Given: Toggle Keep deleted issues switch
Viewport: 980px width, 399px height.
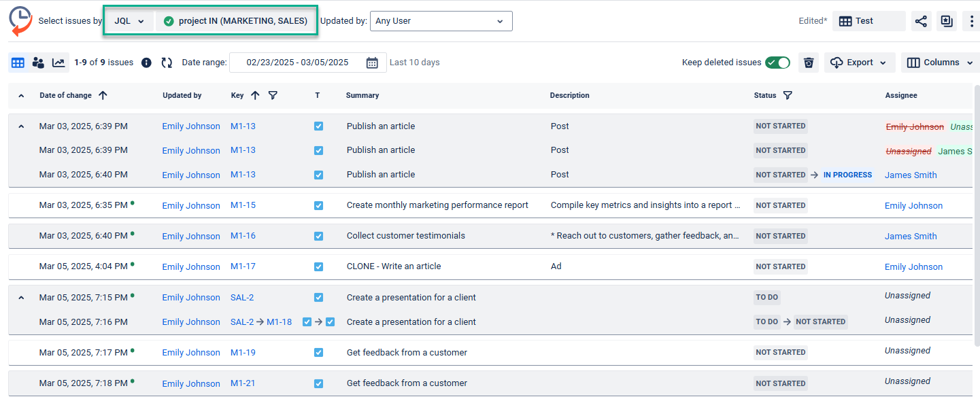Looking at the screenshot, I should tap(777, 63).
